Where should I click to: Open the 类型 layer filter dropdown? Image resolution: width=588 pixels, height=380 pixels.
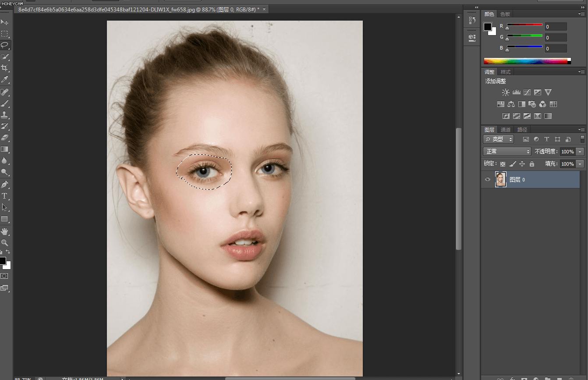click(x=499, y=139)
